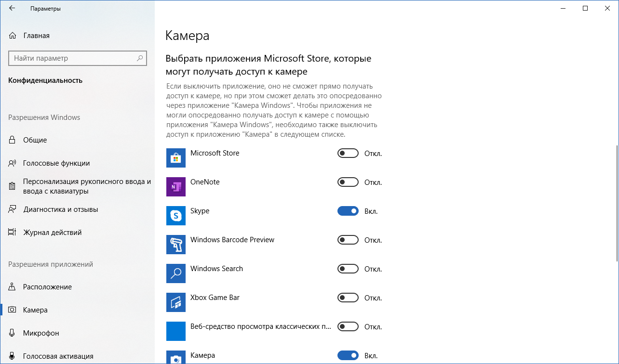The width and height of the screenshot is (619, 364).
Task: Minimize the Параметры window
Action: [563, 9]
